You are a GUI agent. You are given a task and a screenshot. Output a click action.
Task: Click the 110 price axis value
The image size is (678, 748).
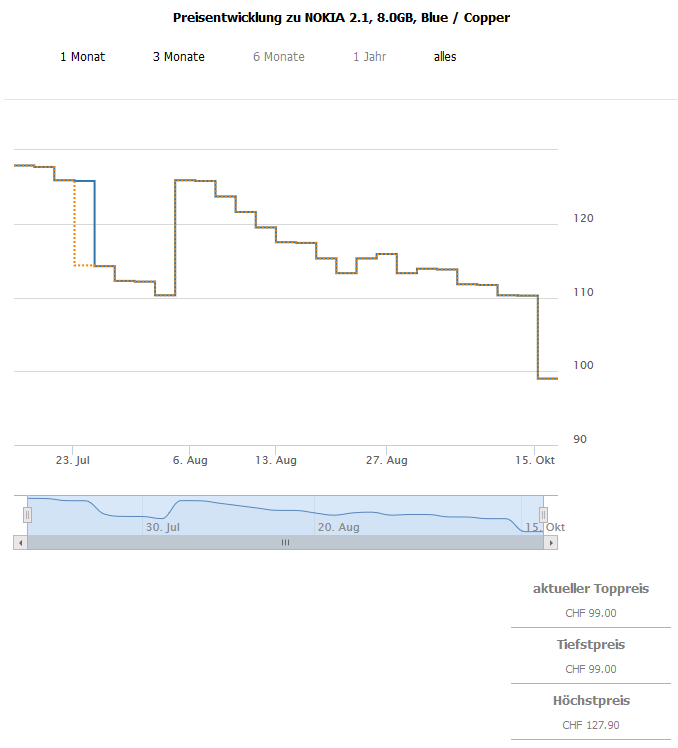point(583,292)
